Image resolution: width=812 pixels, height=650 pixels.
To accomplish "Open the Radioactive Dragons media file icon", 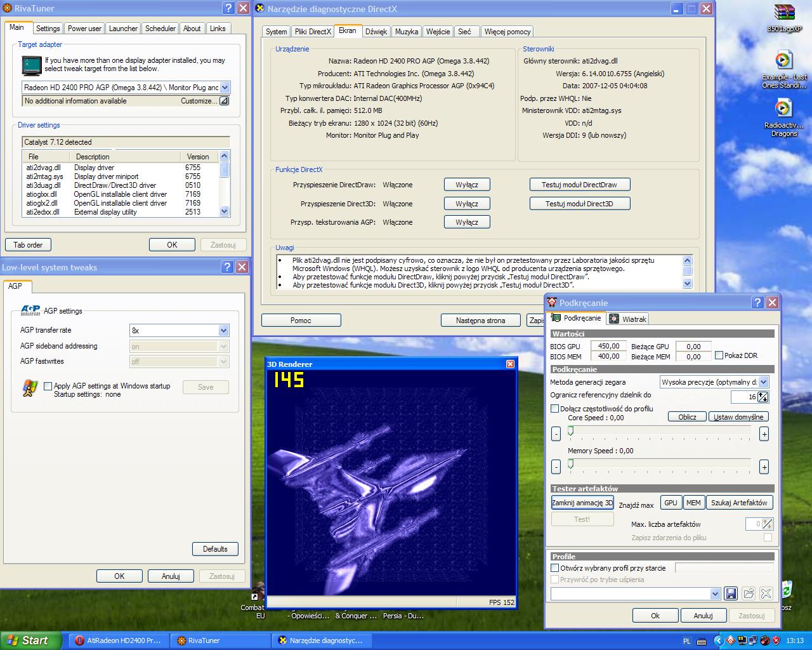I will (x=784, y=109).
